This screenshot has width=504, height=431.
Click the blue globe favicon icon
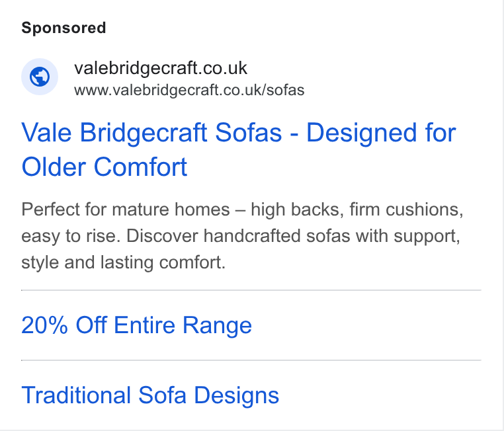[40, 77]
